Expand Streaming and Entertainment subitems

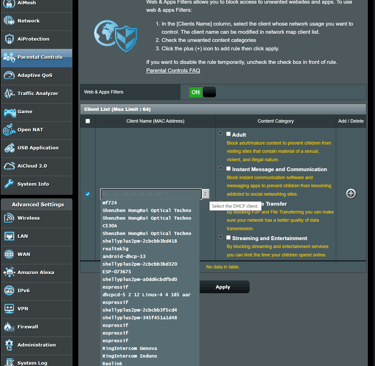click(220, 237)
